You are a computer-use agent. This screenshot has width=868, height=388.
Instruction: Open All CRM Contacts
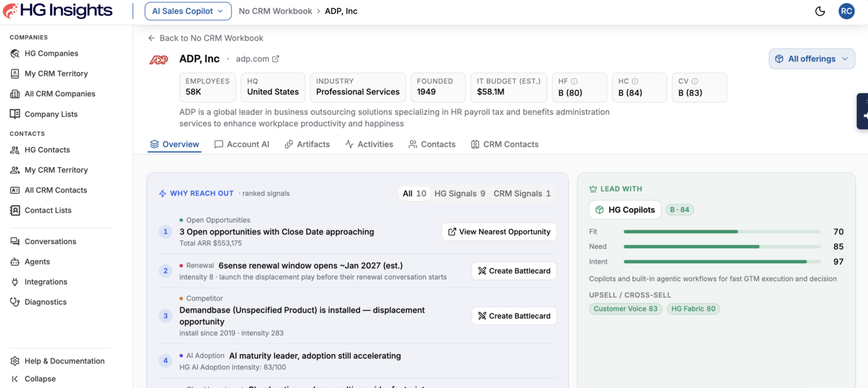(x=55, y=190)
